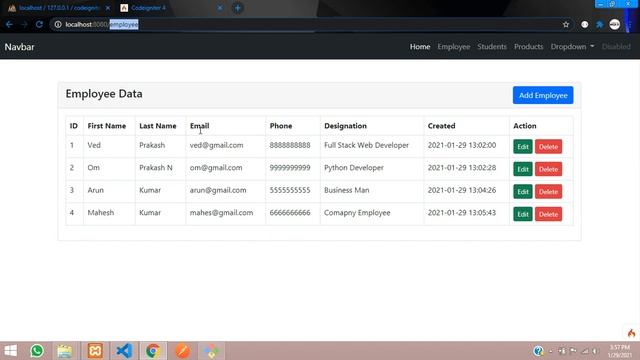Bookmark page with the star icon

click(566, 24)
